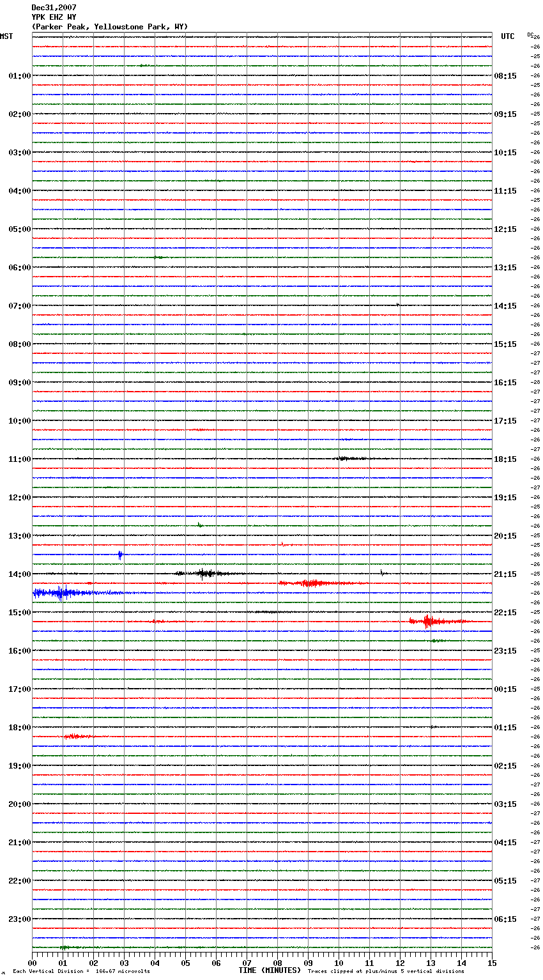Click the 02:15 UTC time label
Image resolution: width=543 pixels, height=980 pixels.
(x=505, y=766)
